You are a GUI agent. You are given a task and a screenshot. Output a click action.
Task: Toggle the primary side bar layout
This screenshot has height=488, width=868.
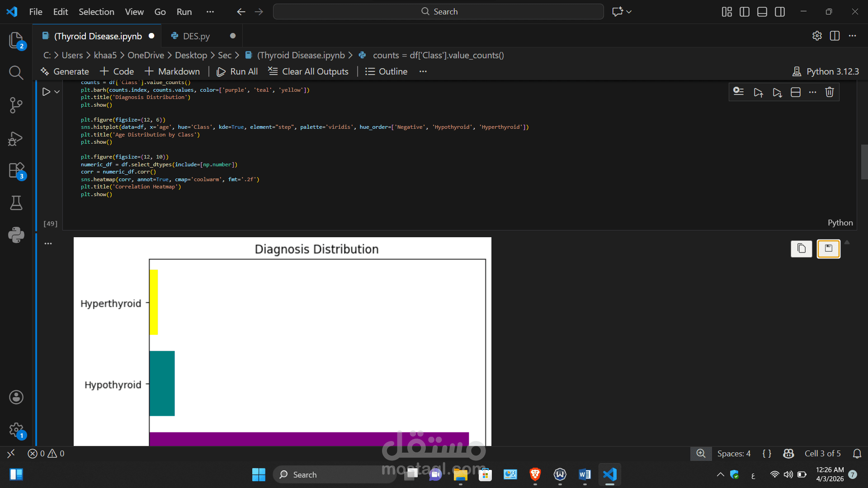(744, 12)
